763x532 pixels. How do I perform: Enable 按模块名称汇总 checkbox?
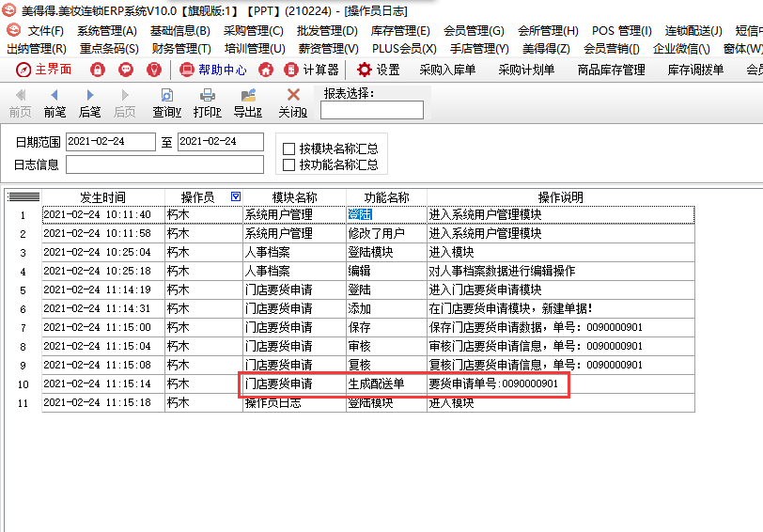click(288, 149)
